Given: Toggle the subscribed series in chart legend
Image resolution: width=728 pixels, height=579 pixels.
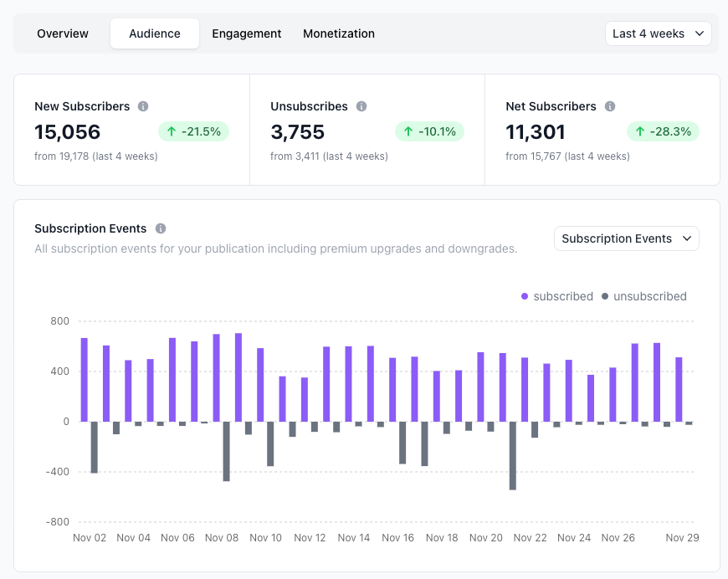Looking at the screenshot, I should (x=557, y=296).
